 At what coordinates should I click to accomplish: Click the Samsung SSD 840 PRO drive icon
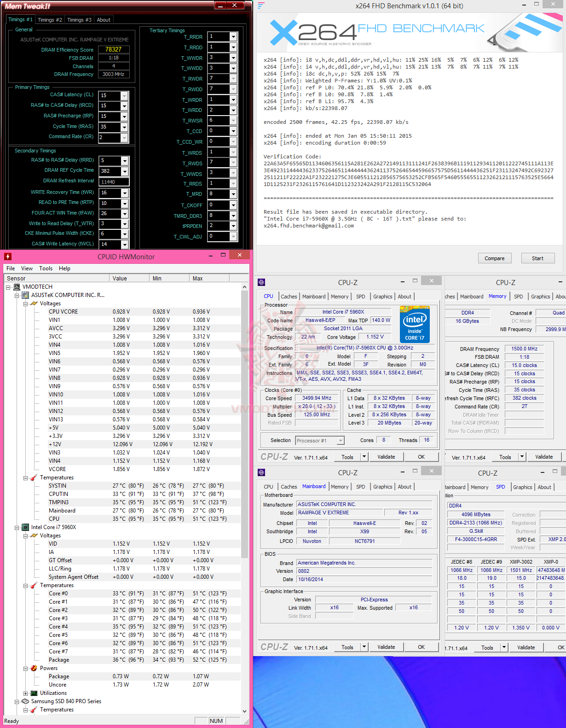tap(25, 701)
